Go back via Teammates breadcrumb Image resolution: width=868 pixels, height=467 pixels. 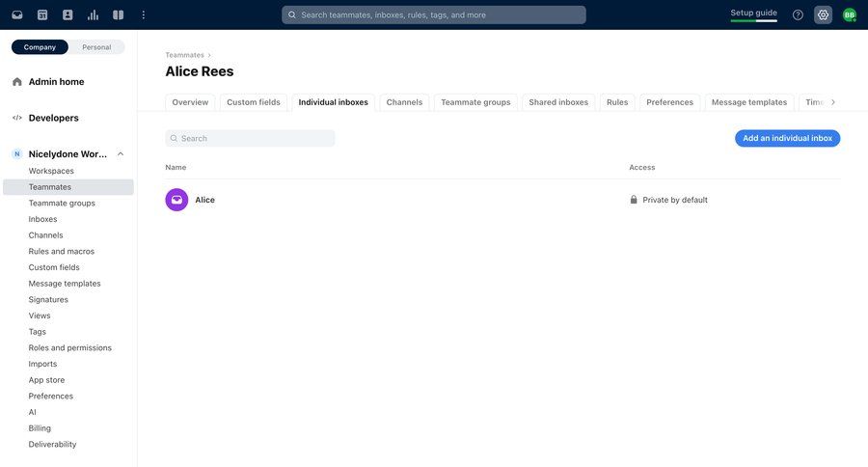click(184, 55)
